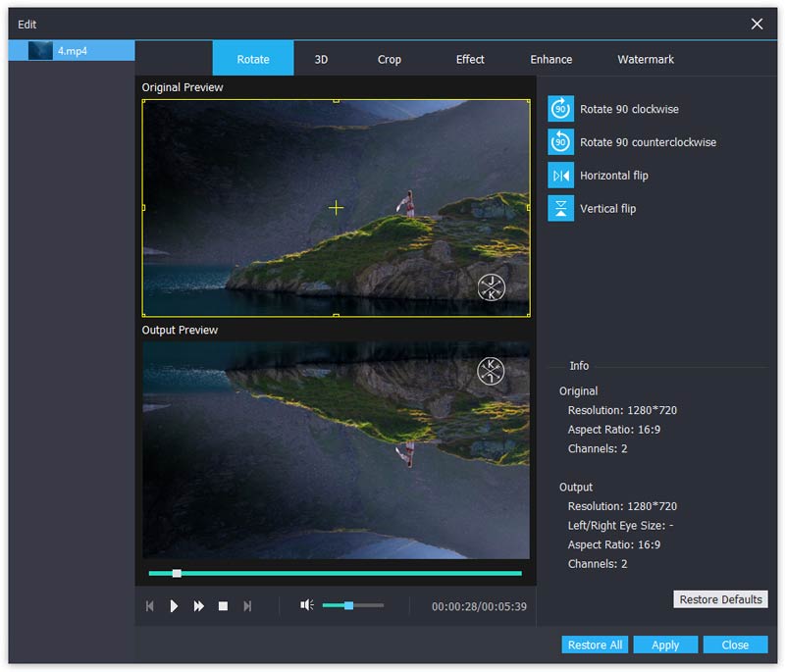Click the Apply button
Screen dimensions: 785x672
665,645
